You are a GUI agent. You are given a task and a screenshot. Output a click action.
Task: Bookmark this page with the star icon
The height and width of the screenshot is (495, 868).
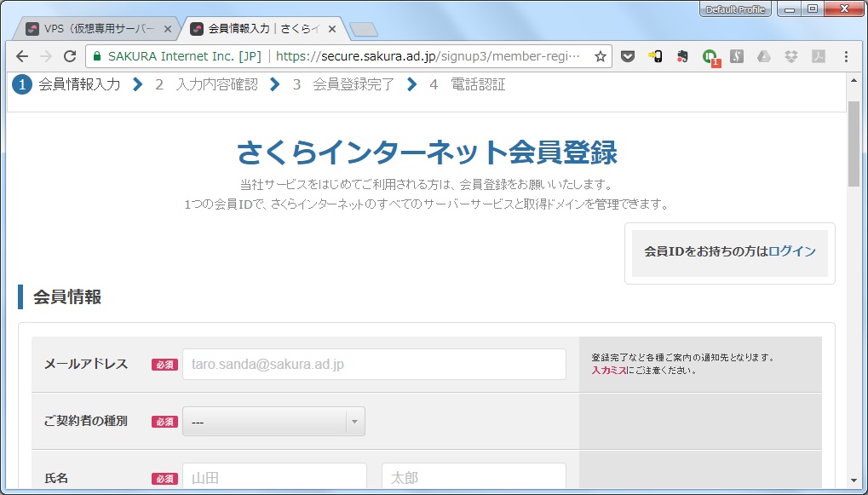(600, 56)
